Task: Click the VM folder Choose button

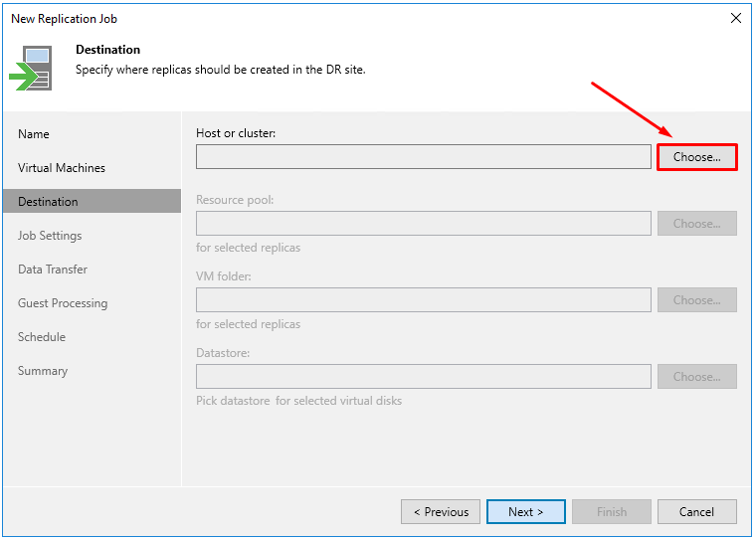Action: (x=696, y=300)
